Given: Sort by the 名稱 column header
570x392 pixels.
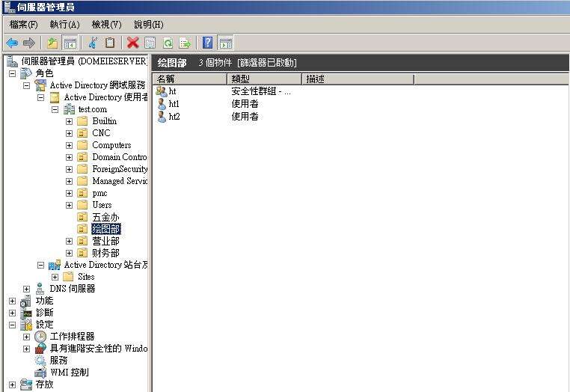Looking at the screenshot, I should point(190,79).
